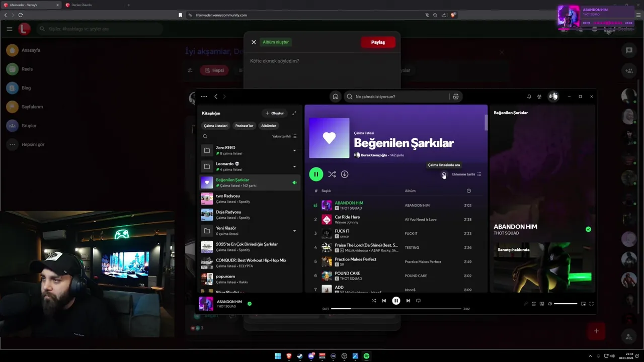Open the Doja Radyosu playlist

click(x=250, y=215)
